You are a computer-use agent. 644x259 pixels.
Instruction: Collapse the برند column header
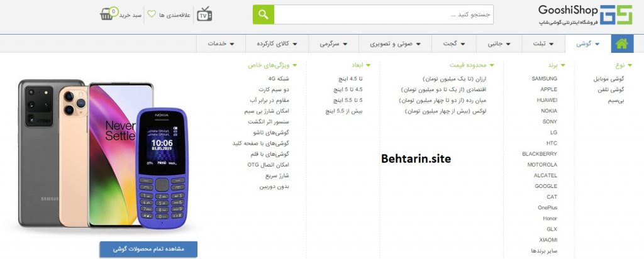point(557,65)
